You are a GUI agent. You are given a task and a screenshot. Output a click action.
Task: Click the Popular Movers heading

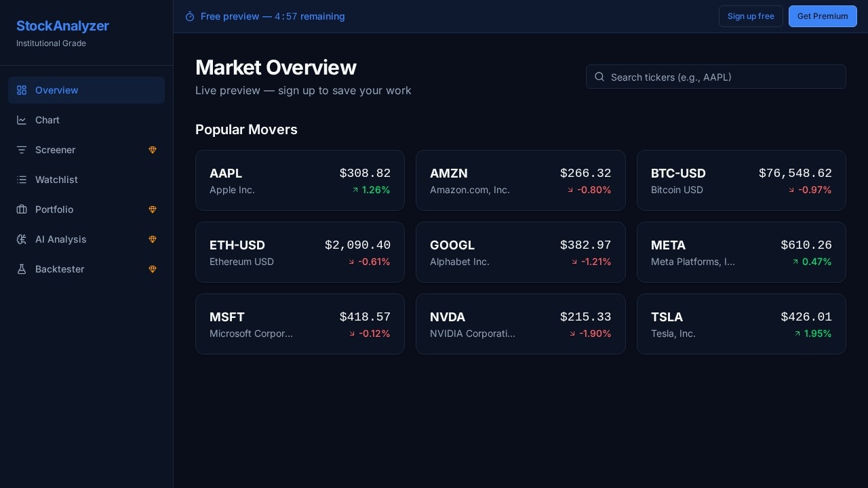tap(246, 129)
